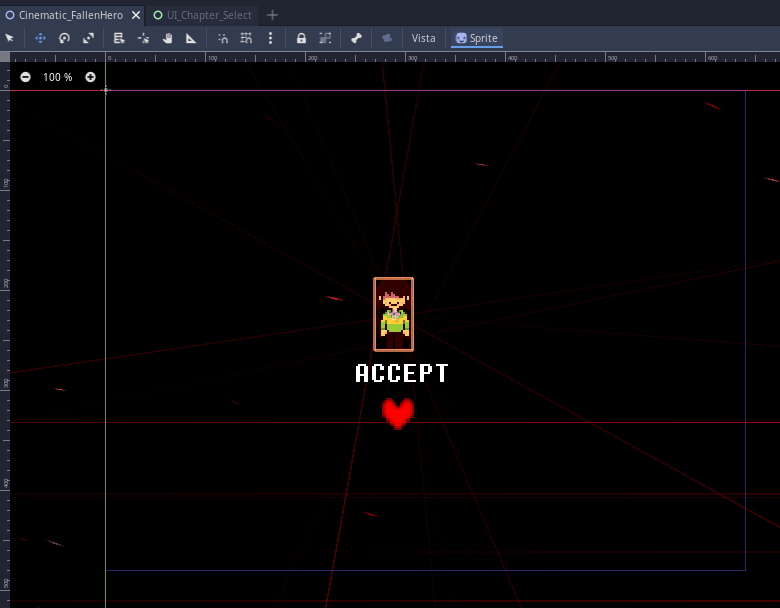This screenshot has height=608, width=780.
Task: Open the snapping options three-dot menu
Action: 270,38
